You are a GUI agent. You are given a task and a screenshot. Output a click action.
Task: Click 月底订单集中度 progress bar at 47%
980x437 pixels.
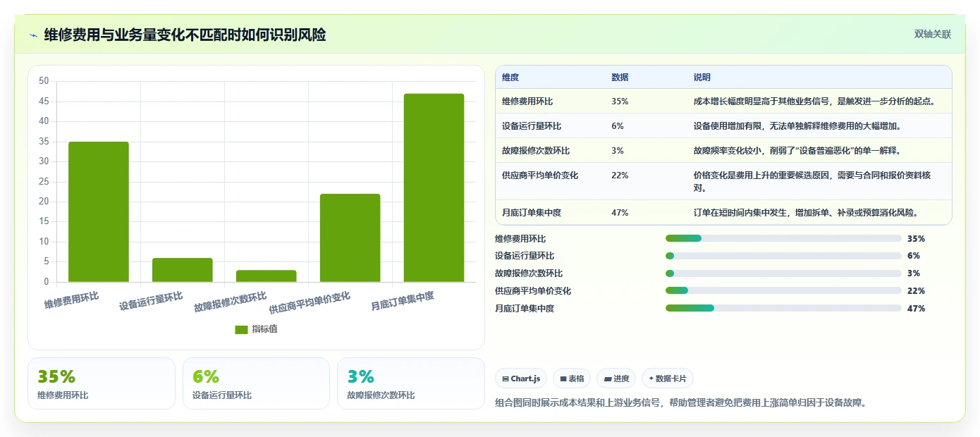point(783,308)
